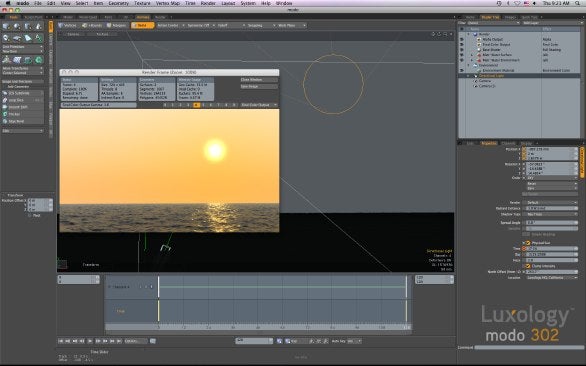Screen dimensions: 586x366
Task: Expand the Directional Light tree node
Action: (469, 76)
